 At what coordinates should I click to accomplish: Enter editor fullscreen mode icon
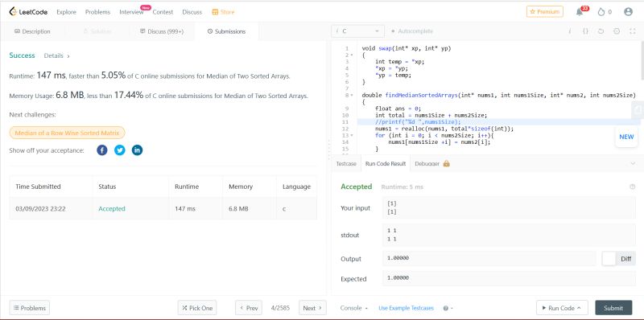pyautogui.click(x=633, y=31)
